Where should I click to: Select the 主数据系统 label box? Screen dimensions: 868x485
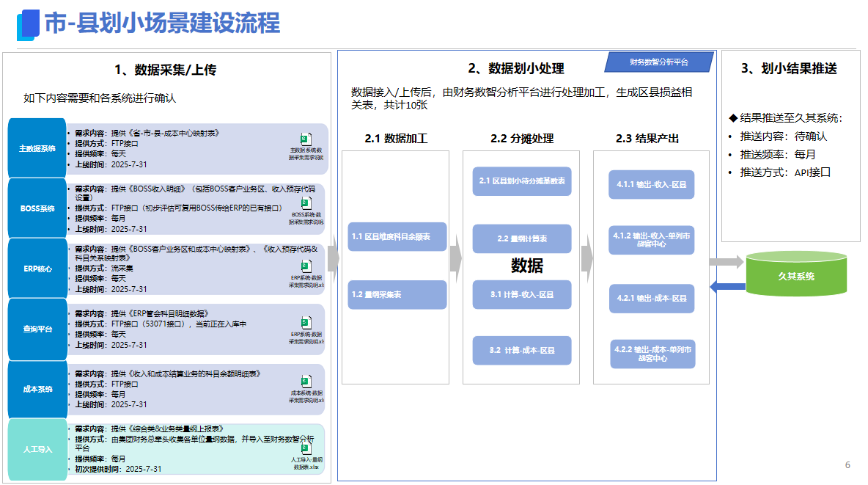(37, 148)
